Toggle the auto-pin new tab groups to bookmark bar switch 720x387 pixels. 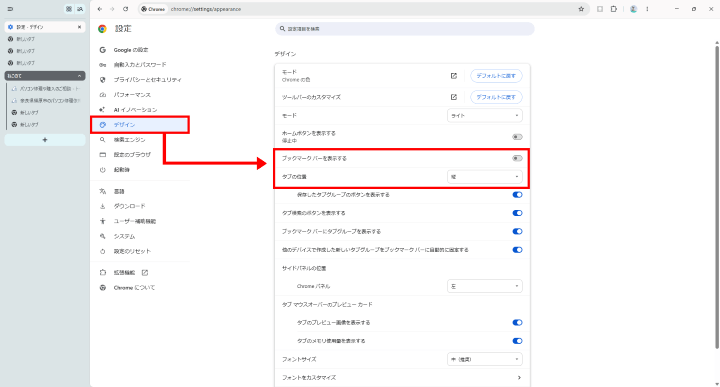coord(517,250)
